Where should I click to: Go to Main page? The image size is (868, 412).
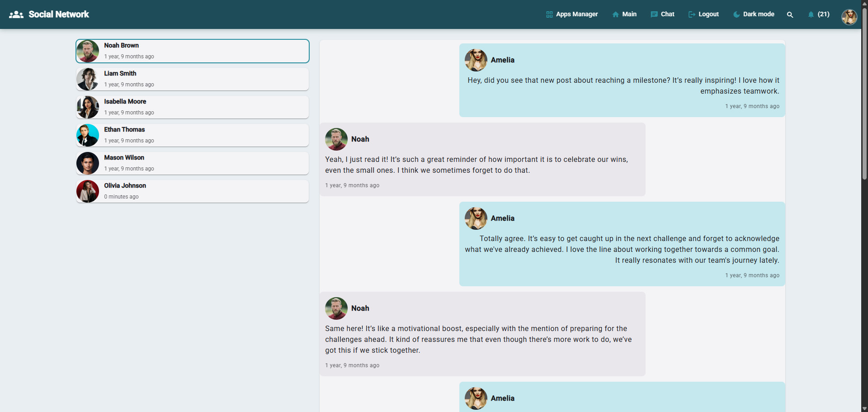point(624,14)
